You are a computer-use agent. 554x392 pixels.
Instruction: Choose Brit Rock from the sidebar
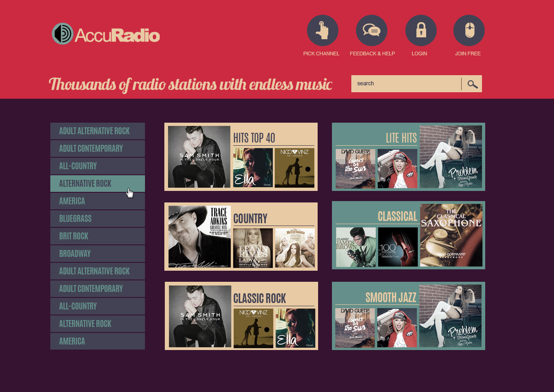click(x=97, y=236)
